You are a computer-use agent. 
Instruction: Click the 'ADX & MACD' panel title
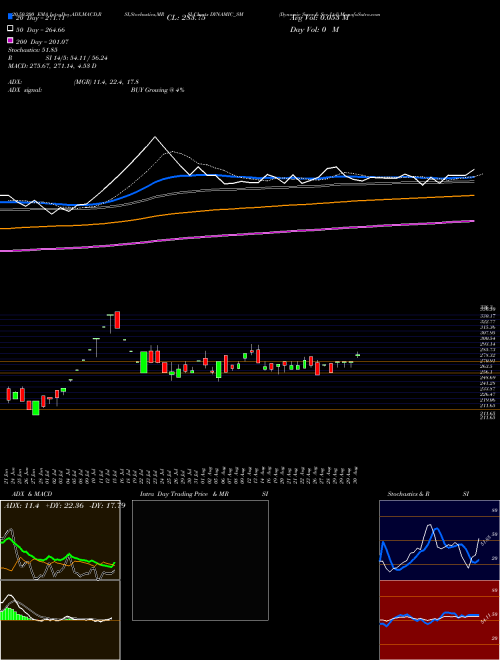tap(32, 494)
